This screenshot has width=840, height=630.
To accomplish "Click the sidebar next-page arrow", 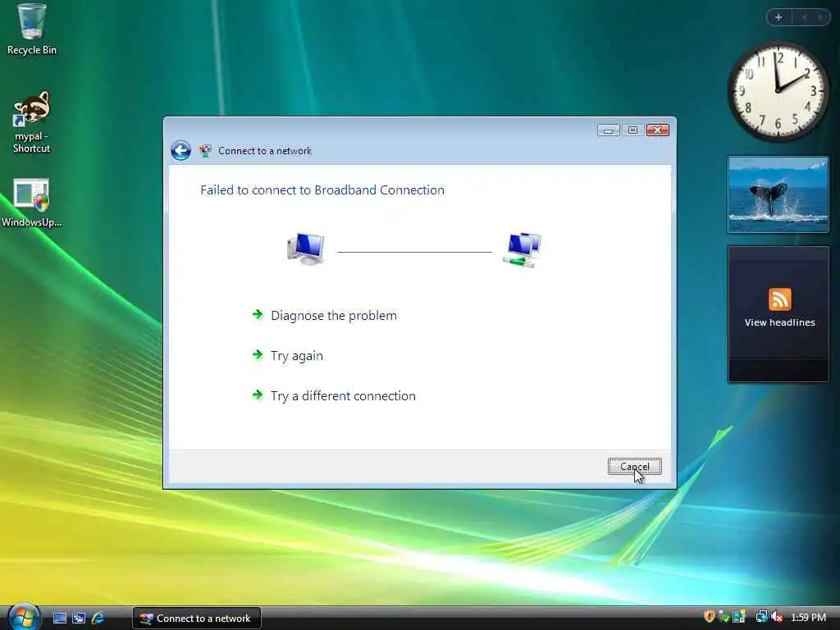I will point(819,17).
